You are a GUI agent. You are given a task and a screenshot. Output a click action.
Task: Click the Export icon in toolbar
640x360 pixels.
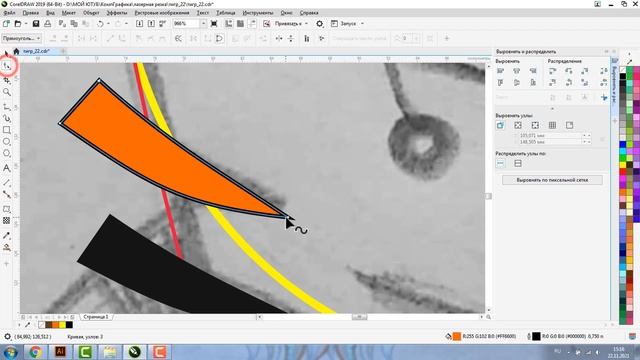point(151,24)
